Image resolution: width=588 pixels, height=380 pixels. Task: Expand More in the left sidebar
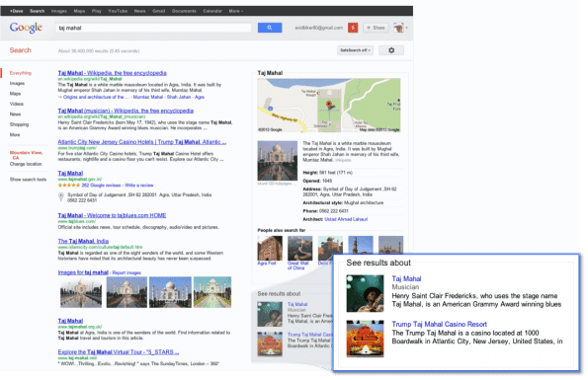[x=15, y=135]
